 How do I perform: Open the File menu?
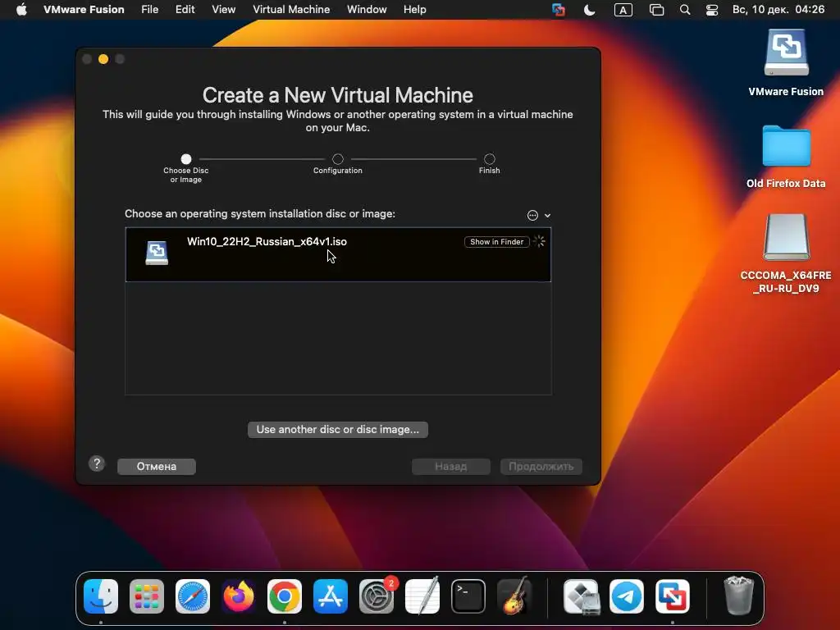pyautogui.click(x=149, y=10)
